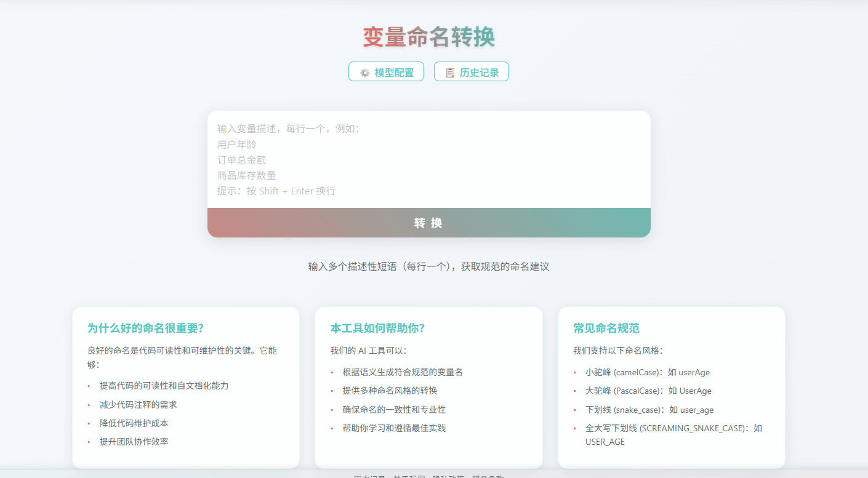Click the 变量命名转换 page title
868x478 pixels.
[x=428, y=38]
